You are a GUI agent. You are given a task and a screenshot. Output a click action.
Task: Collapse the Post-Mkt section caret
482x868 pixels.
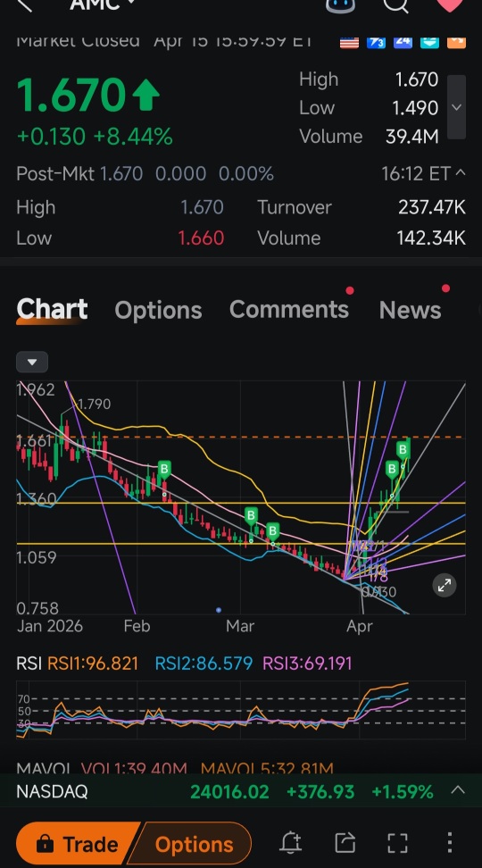coord(460,174)
